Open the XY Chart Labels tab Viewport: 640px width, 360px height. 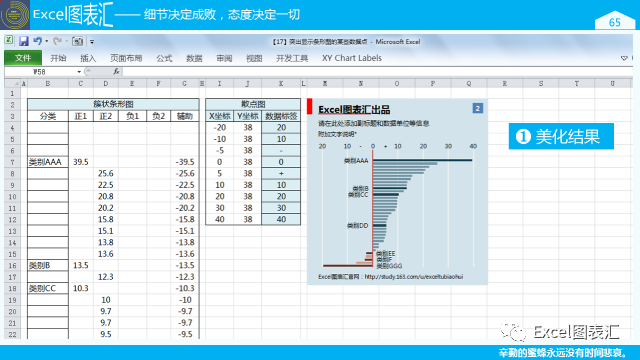352,58
